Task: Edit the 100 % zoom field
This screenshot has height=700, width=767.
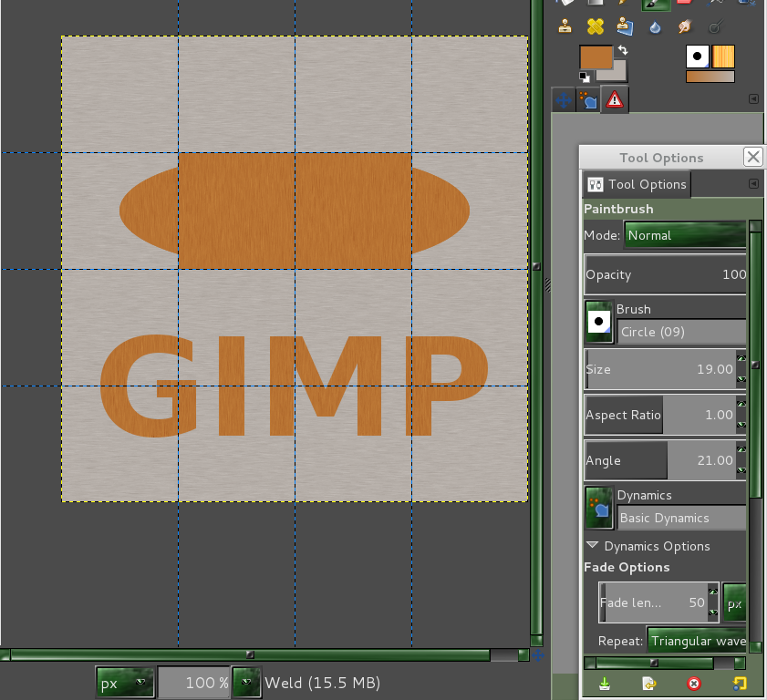Action: 194,683
